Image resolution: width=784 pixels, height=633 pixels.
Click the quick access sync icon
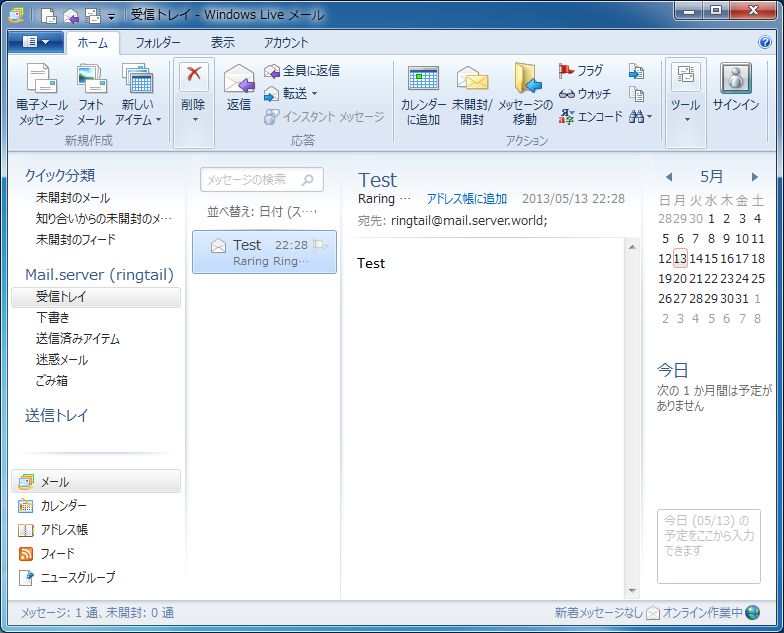(93, 16)
